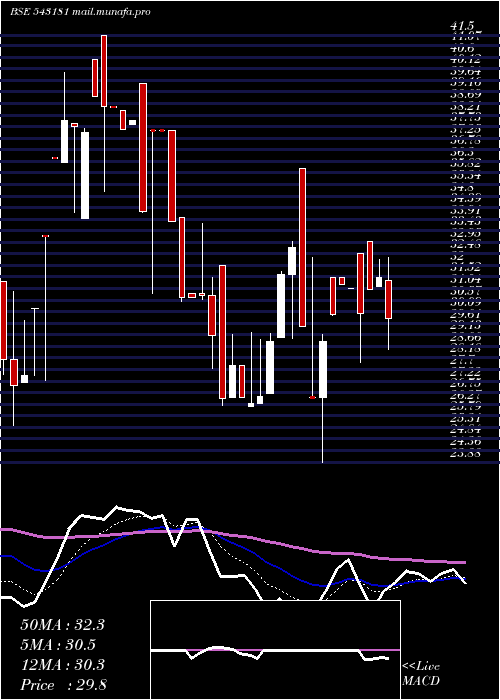The image size is (500, 700).
Task: Select the 50MA : 32.3 reading
Action: coord(62,625)
